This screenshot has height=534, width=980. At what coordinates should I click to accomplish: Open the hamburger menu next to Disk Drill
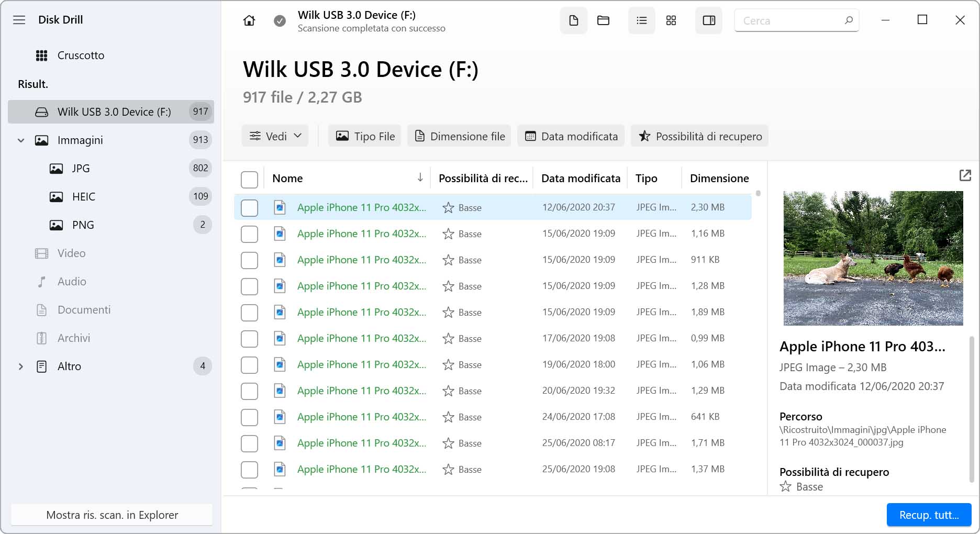(x=19, y=20)
